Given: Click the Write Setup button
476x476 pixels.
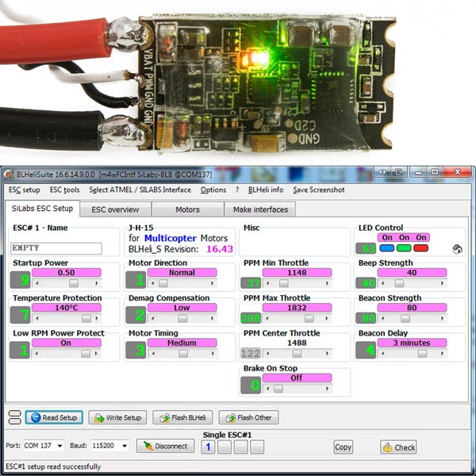Looking at the screenshot, I should click(117, 418).
